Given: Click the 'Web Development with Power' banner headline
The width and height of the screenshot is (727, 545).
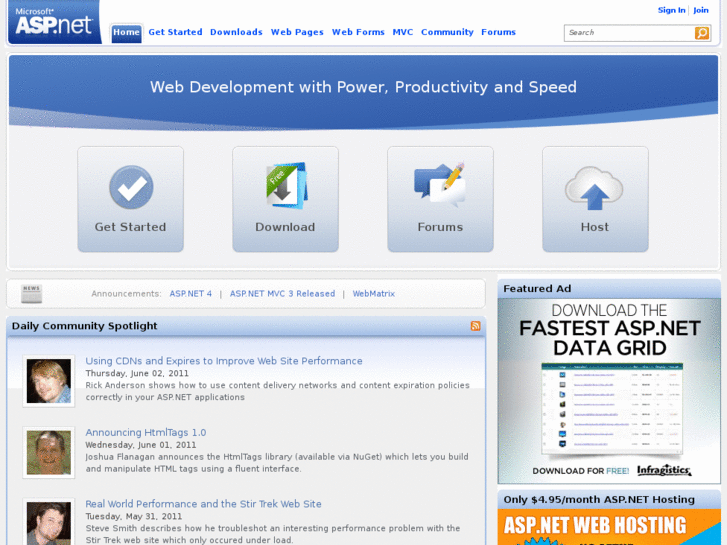Looking at the screenshot, I should [x=363, y=87].
